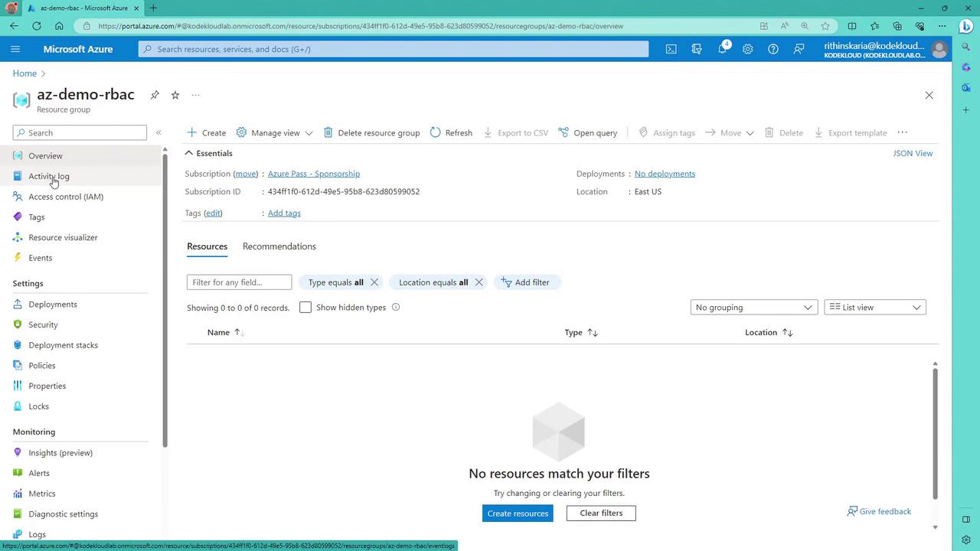The height and width of the screenshot is (551, 980).
Task: Open the Azure portal hamburger menu
Action: [15, 49]
